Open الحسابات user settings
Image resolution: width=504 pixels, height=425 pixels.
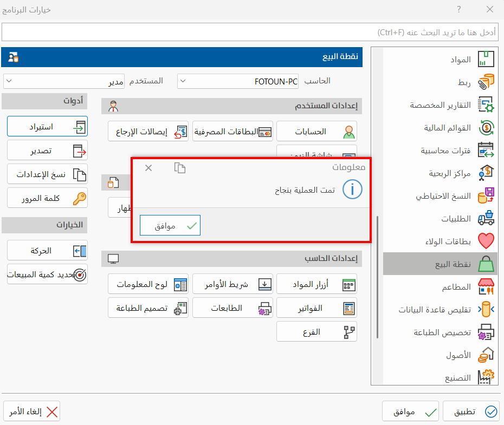pyautogui.click(x=316, y=131)
